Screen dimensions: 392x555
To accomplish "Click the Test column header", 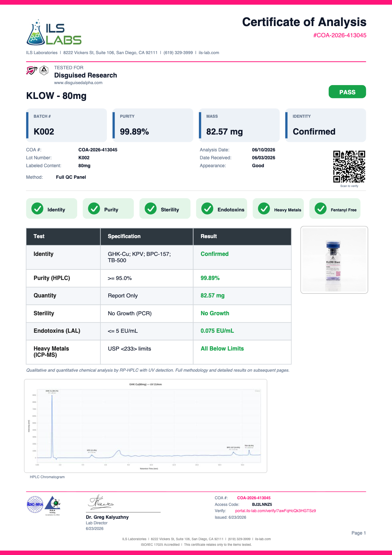I will click(x=63, y=236).
